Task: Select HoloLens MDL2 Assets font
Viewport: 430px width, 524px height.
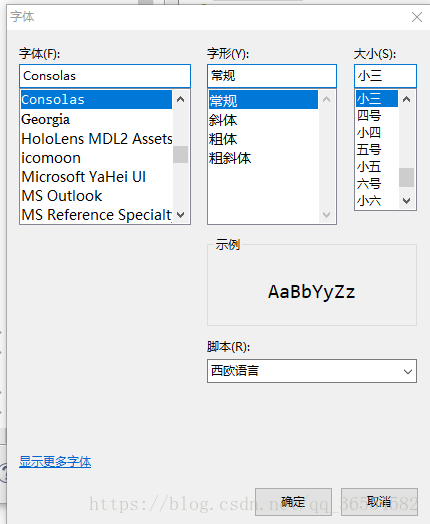Action: point(96,139)
